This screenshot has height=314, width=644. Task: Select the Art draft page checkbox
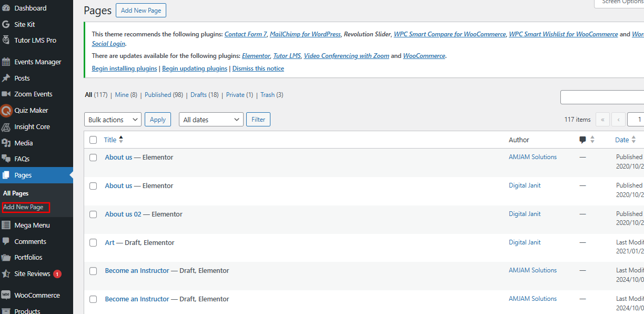click(x=93, y=243)
